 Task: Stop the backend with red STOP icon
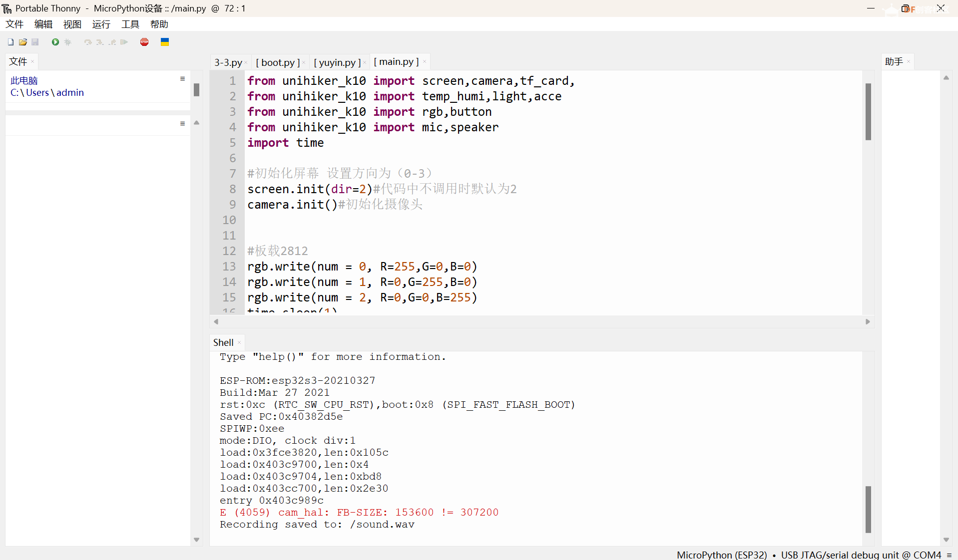click(144, 42)
